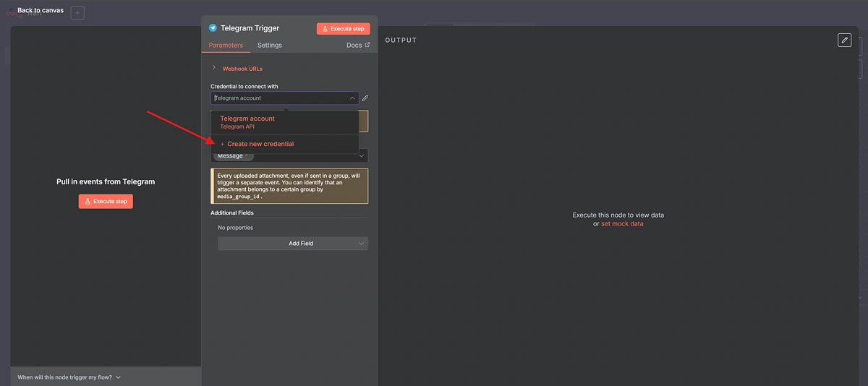Collapse the credential dropdown chevron
Screen dimensions: 868x386
(352, 98)
